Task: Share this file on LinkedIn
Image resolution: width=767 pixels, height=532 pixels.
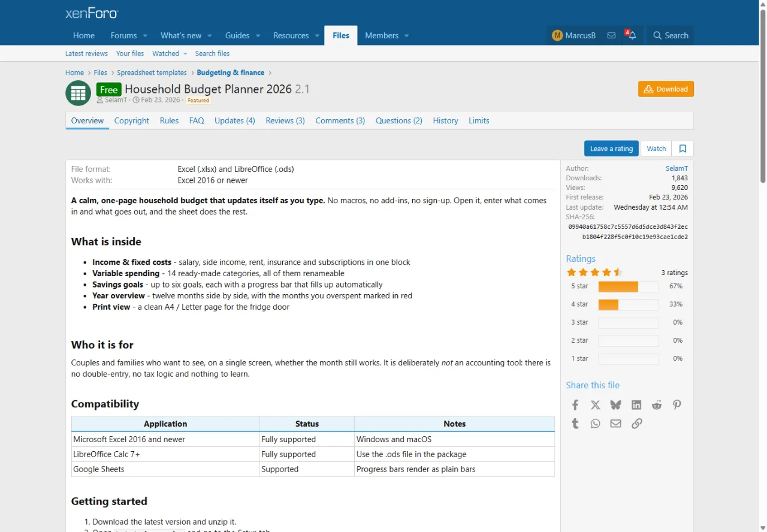Action: pyautogui.click(x=636, y=405)
